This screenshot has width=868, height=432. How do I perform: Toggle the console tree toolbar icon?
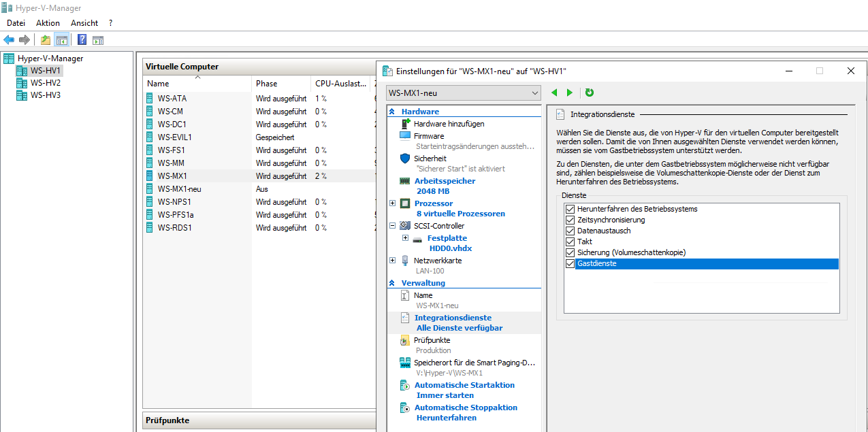pyautogui.click(x=61, y=40)
